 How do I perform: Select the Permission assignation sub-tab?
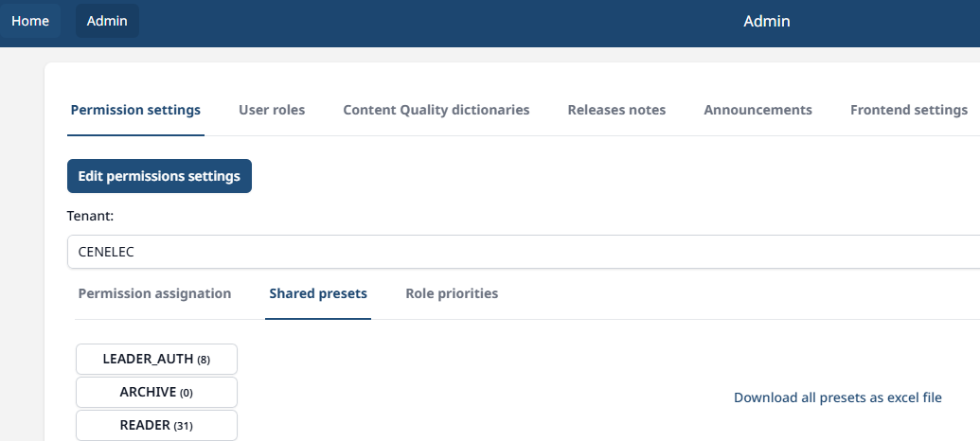click(154, 293)
